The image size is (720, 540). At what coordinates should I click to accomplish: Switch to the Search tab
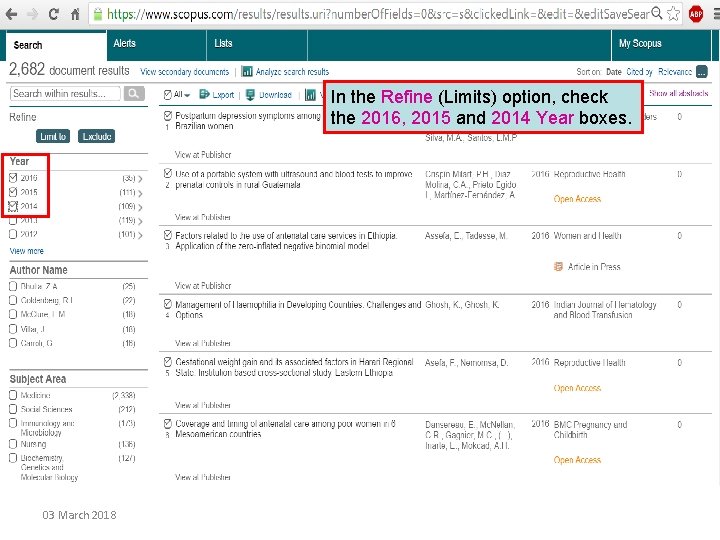[56, 45]
